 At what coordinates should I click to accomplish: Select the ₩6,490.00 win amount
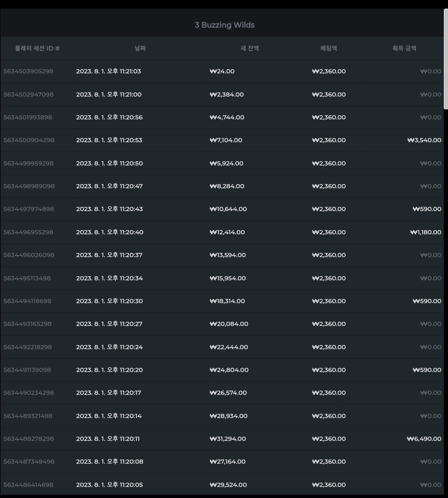point(424,439)
